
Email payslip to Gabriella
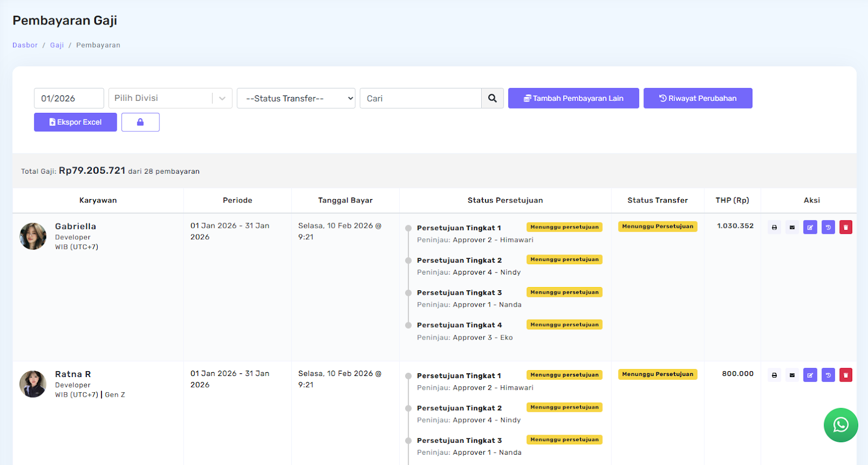[792, 227]
